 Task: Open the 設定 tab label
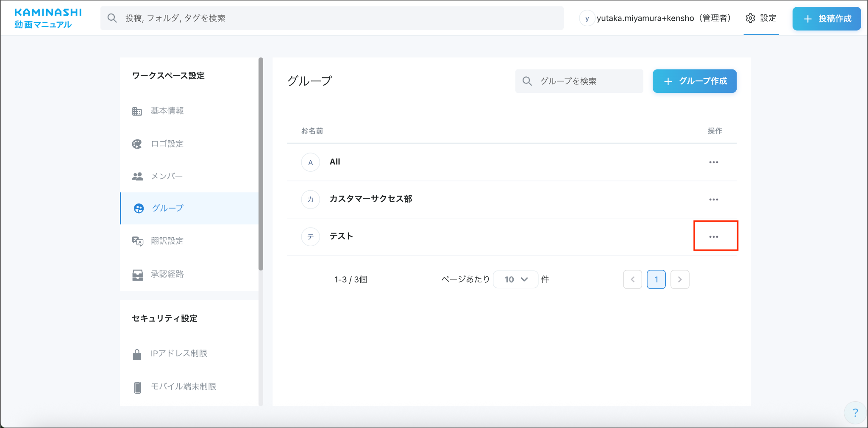[x=768, y=18]
